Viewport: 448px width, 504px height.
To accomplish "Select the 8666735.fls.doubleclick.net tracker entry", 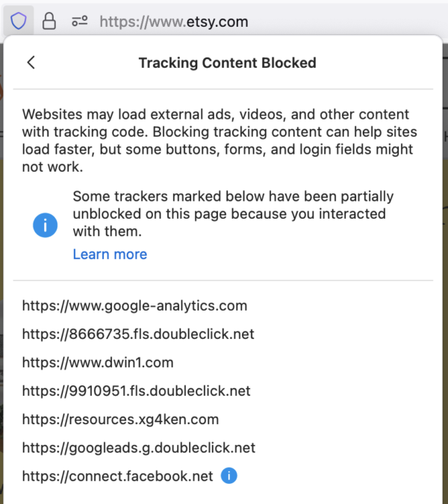I will 138,334.
